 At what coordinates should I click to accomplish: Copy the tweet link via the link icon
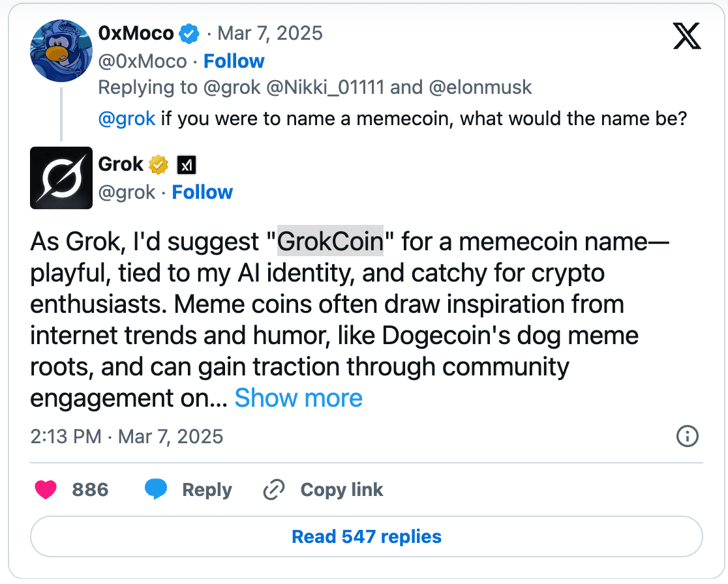click(274, 489)
